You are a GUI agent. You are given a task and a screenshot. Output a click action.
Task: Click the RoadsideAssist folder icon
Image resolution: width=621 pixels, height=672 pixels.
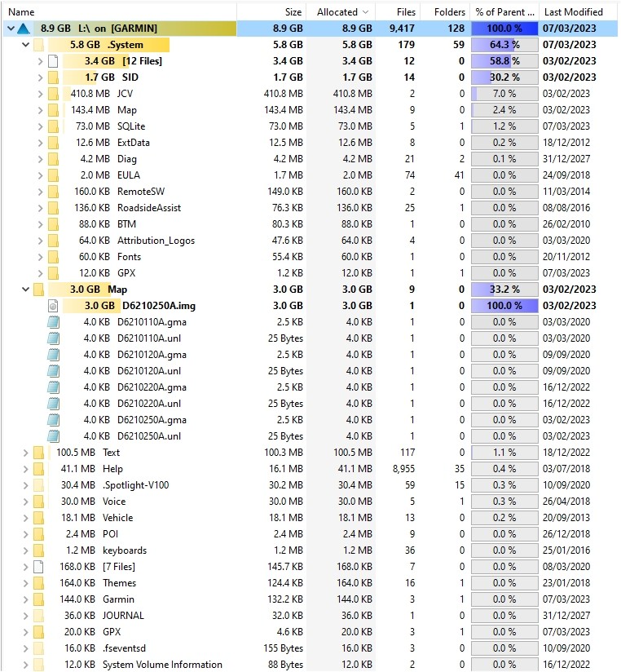[53, 208]
